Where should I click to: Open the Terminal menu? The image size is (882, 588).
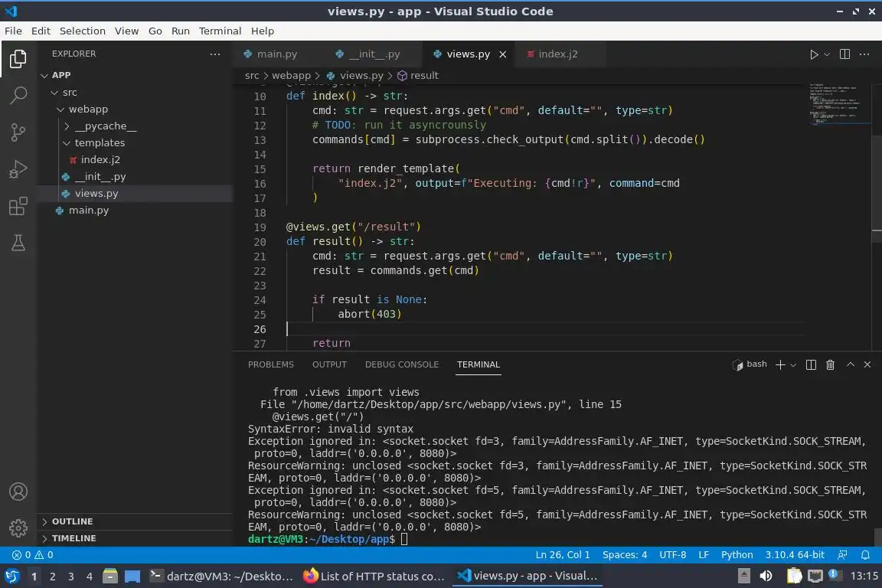point(220,31)
